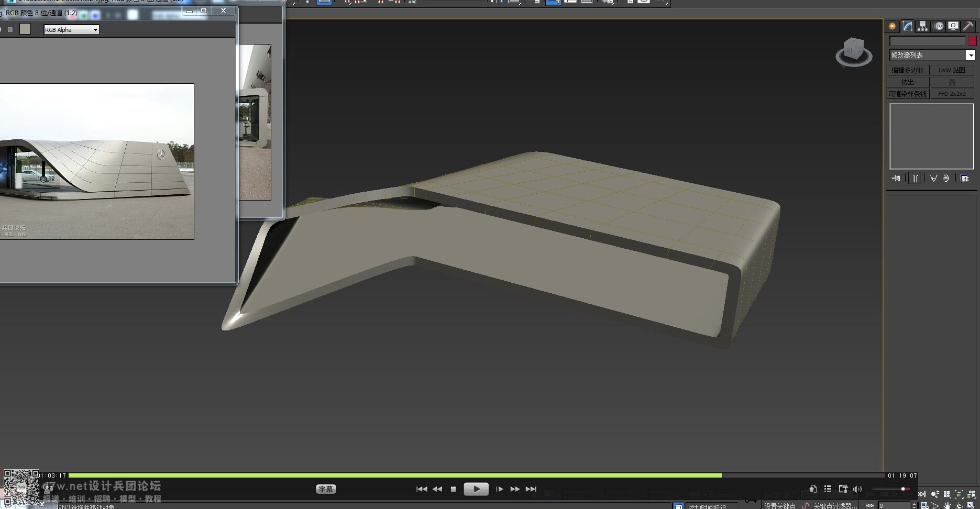The width and height of the screenshot is (980, 509).
Task: Click the Mercedes building reference image
Action: pos(97,161)
